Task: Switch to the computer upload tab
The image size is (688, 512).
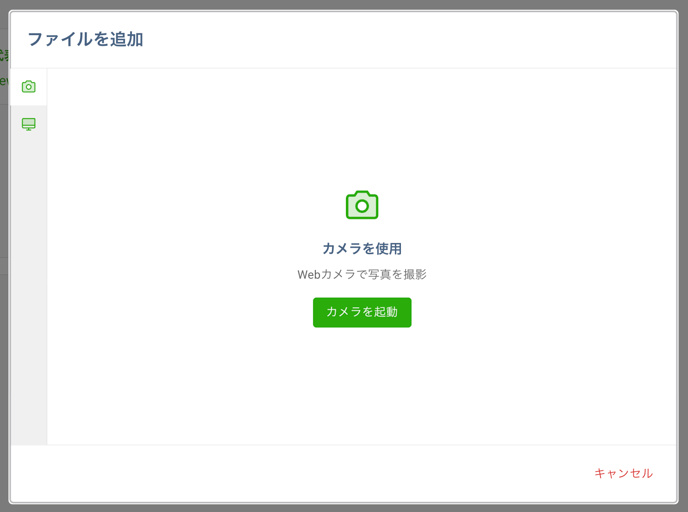Action: 29,124
